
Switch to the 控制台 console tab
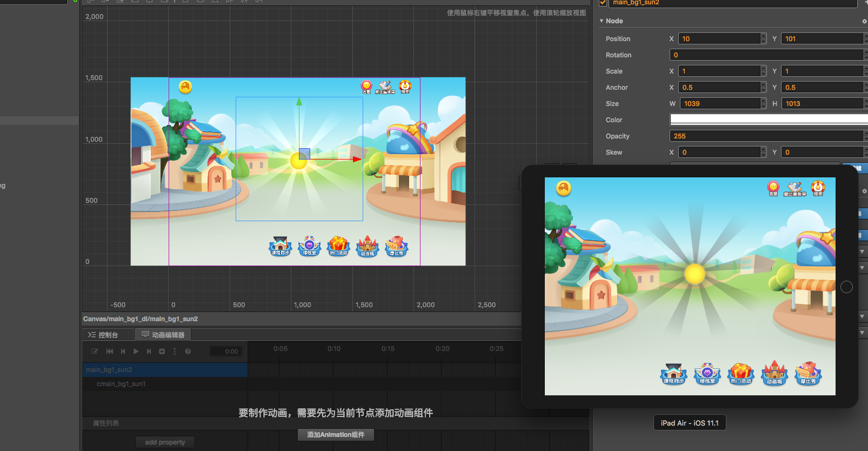(x=103, y=335)
